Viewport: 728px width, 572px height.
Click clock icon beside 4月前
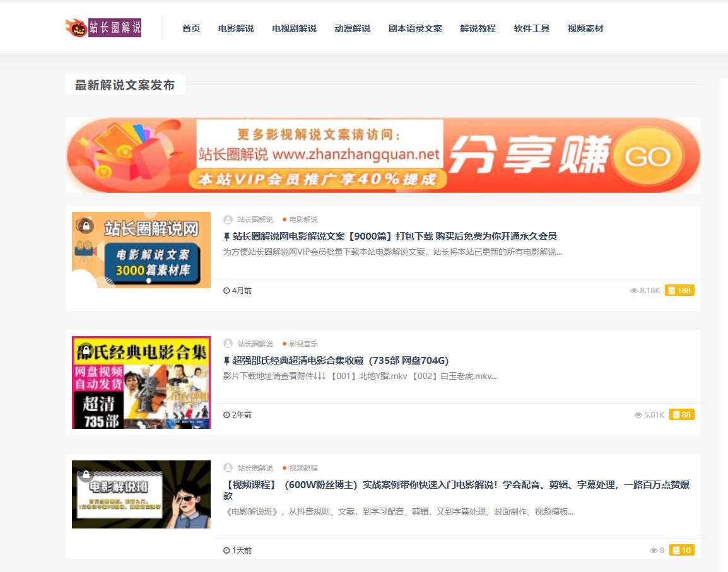click(x=226, y=291)
